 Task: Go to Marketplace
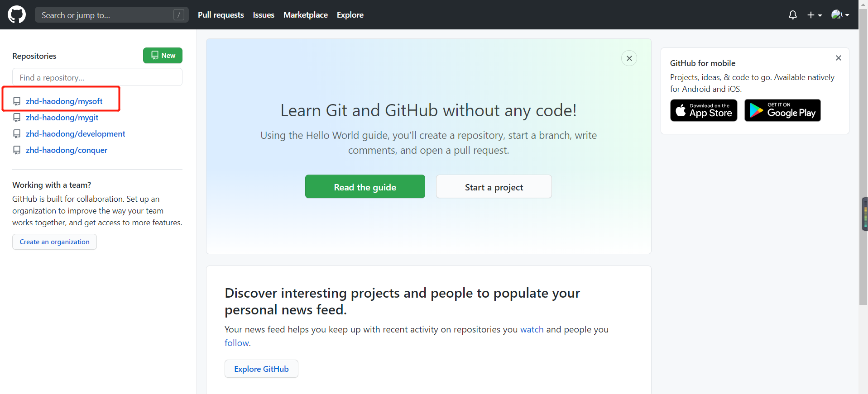tap(306, 15)
